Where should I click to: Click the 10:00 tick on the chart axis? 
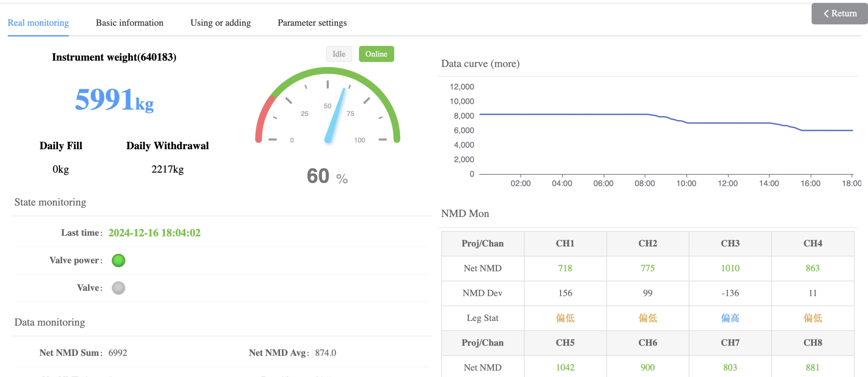click(x=686, y=183)
